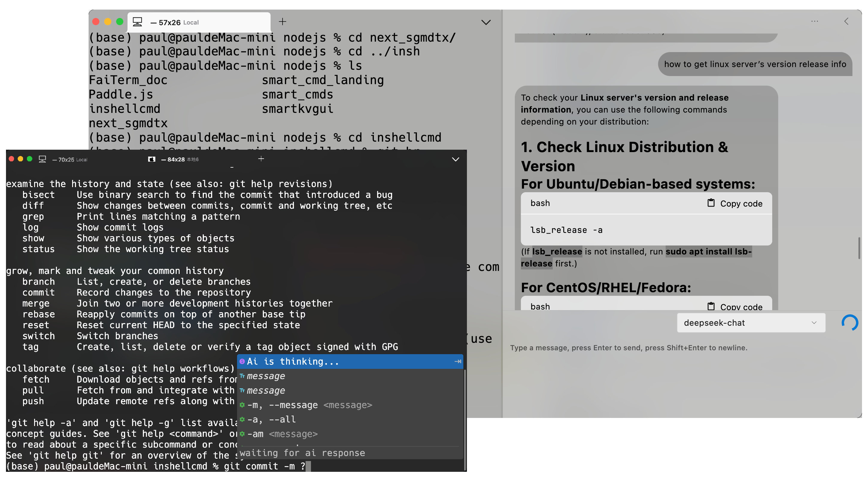Image resolution: width=868 pixels, height=479 pixels.
Task: Select the '-a, --all' option
Action: (x=350, y=419)
